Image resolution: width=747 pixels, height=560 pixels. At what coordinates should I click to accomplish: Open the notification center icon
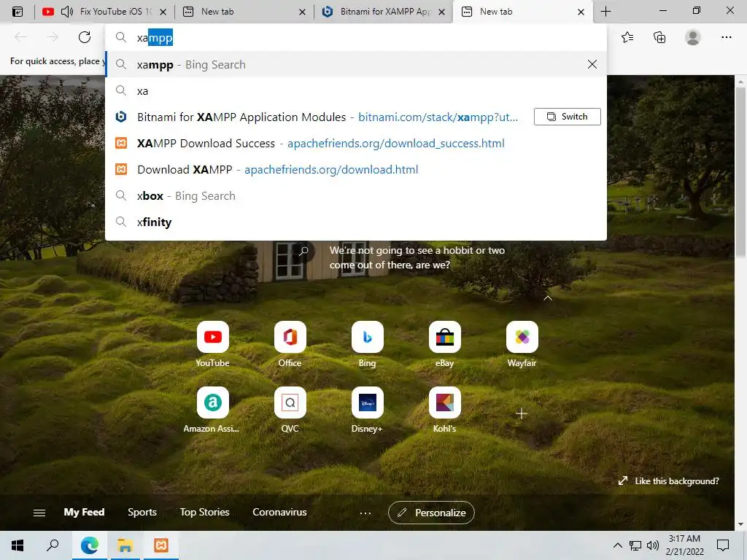pyautogui.click(x=723, y=545)
